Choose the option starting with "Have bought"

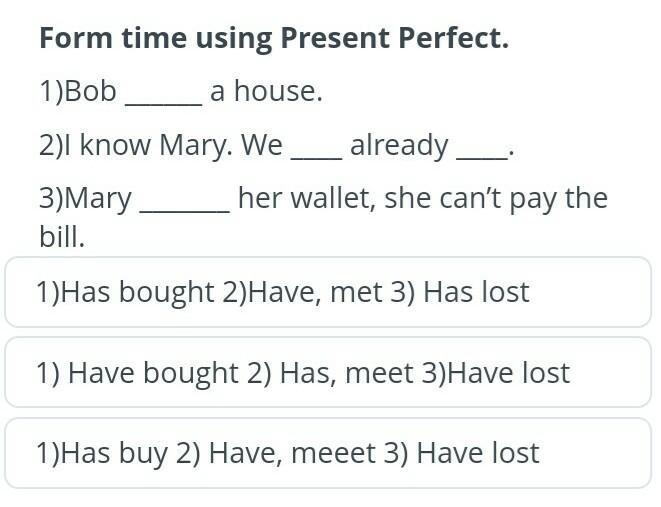(x=328, y=373)
